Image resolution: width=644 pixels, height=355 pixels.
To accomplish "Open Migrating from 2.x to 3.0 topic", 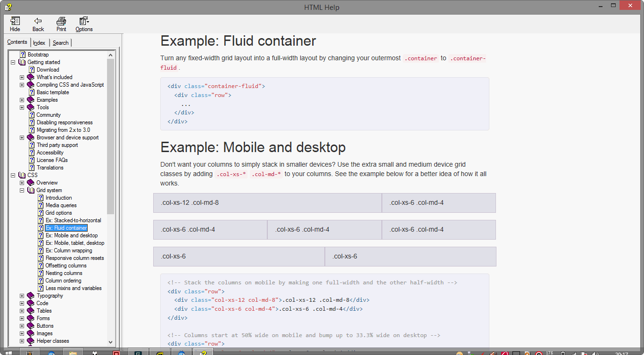I will pos(63,130).
